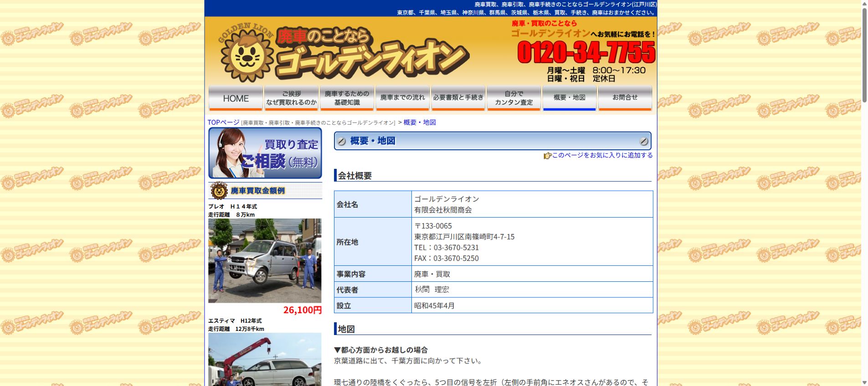The width and height of the screenshot is (868, 386).
Task: Click the 概要・地図 breadcrumb link
Action: [x=420, y=122]
